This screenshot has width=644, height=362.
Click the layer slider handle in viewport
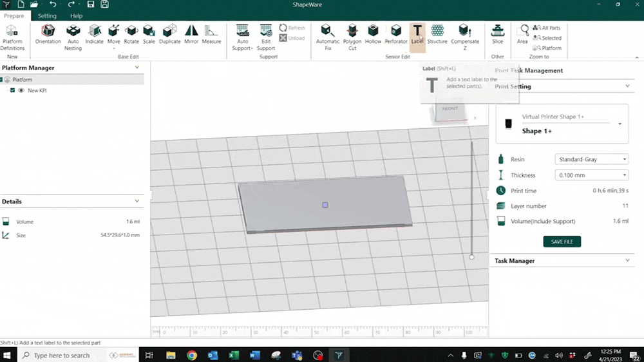coord(471,257)
